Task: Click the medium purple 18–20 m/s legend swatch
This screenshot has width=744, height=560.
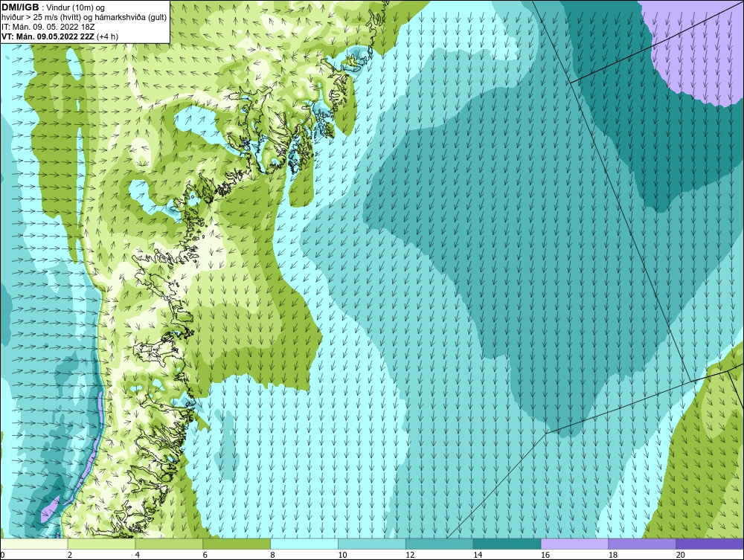Action: [x=643, y=544]
